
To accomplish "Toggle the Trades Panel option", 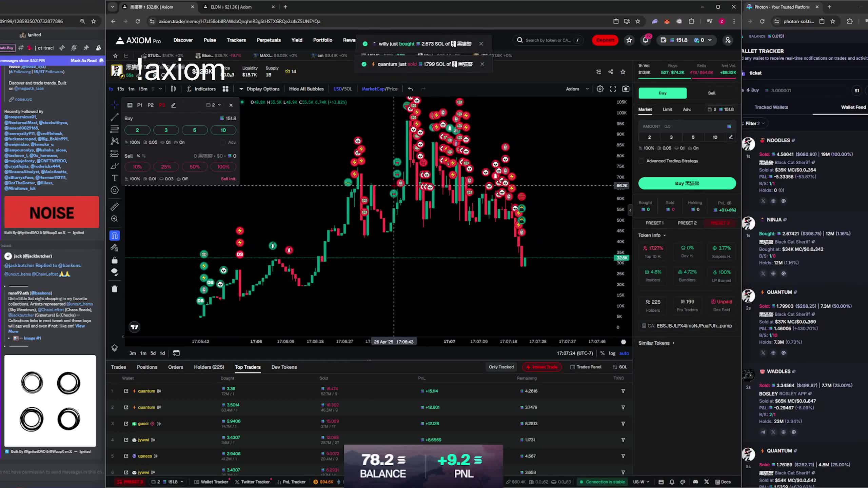I will click(x=586, y=367).
